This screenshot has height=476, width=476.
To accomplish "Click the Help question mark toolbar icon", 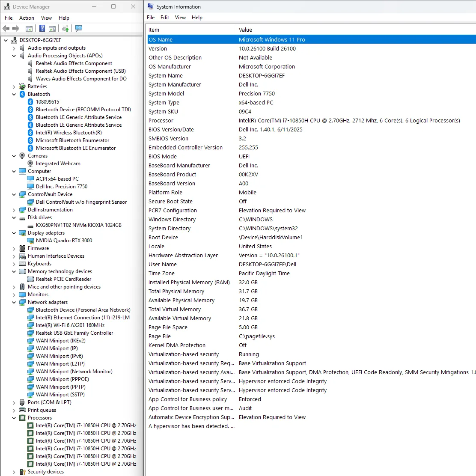I will [42, 28].
